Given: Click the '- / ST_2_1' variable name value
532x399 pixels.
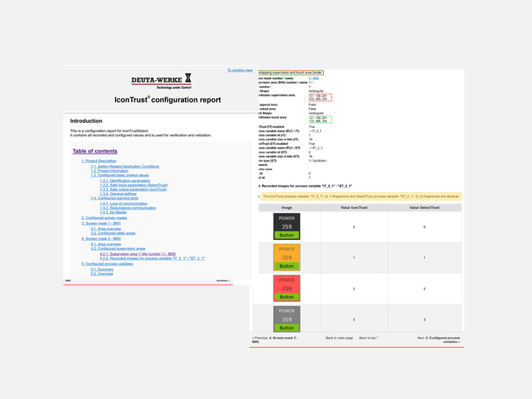Looking at the screenshot, I should tap(315, 148).
